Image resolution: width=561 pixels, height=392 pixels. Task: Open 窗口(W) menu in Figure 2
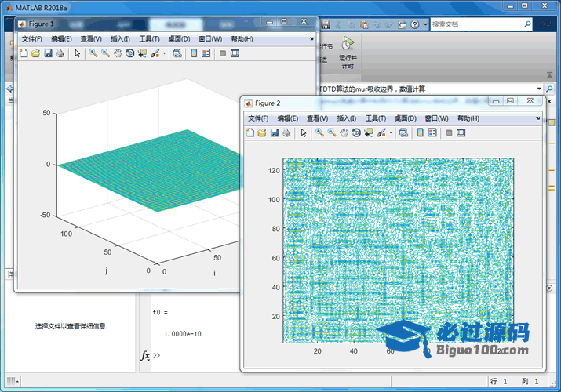click(437, 118)
